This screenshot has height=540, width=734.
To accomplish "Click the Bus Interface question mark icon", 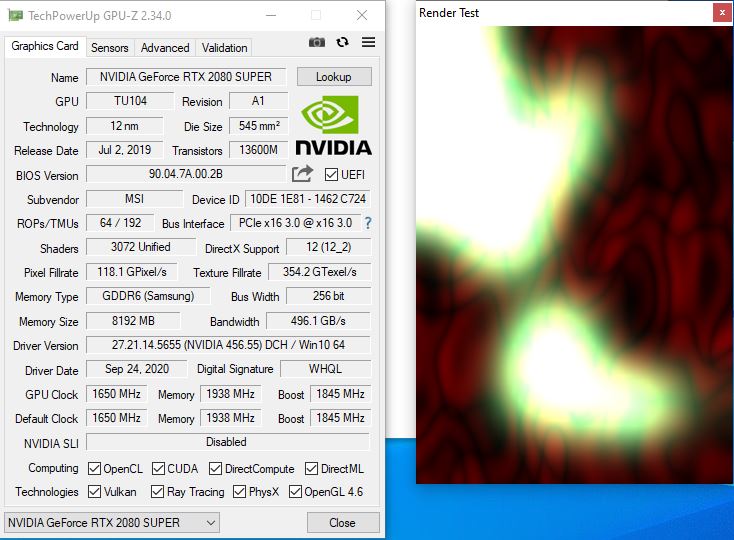I will 368,223.
